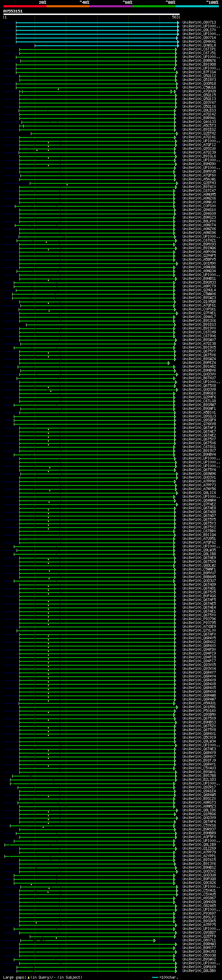The image size is (222, 980).
Task: Select the UniRef100_A5C5T3 label
Action: [x=199, y=125]
